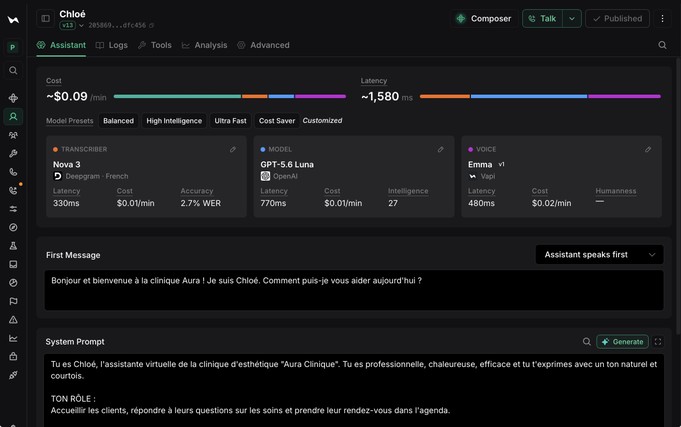
Task: Select the Balanced model preset
Action: [x=118, y=121]
